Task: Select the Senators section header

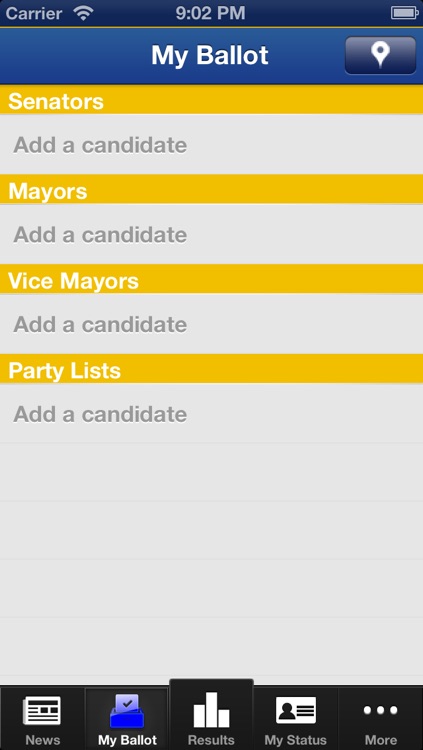Action: click(x=212, y=99)
